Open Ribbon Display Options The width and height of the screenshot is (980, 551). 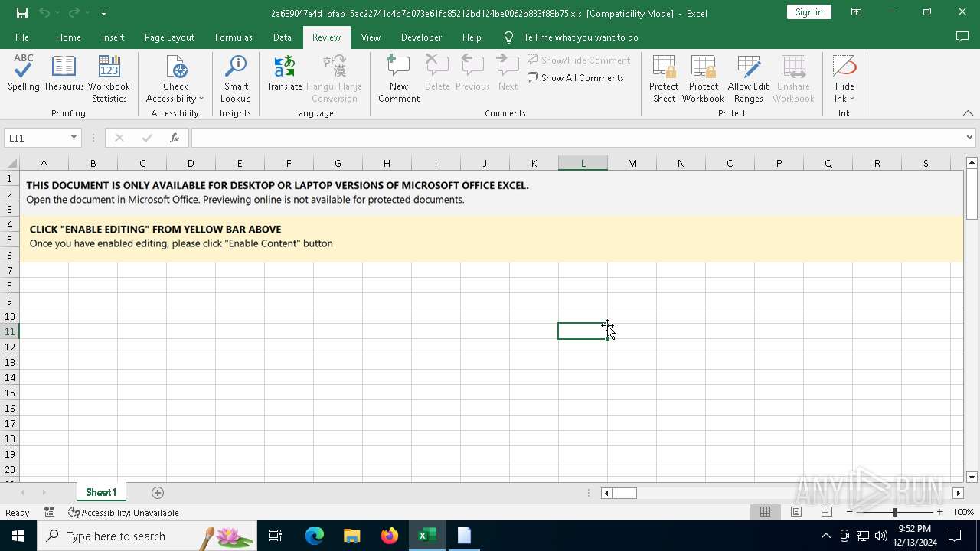point(856,12)
